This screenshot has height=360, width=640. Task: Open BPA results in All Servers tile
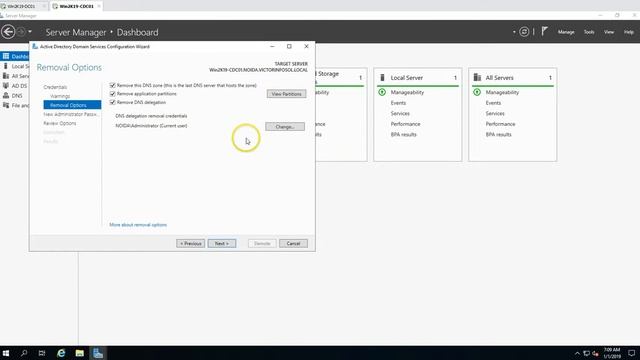point(498,135)
